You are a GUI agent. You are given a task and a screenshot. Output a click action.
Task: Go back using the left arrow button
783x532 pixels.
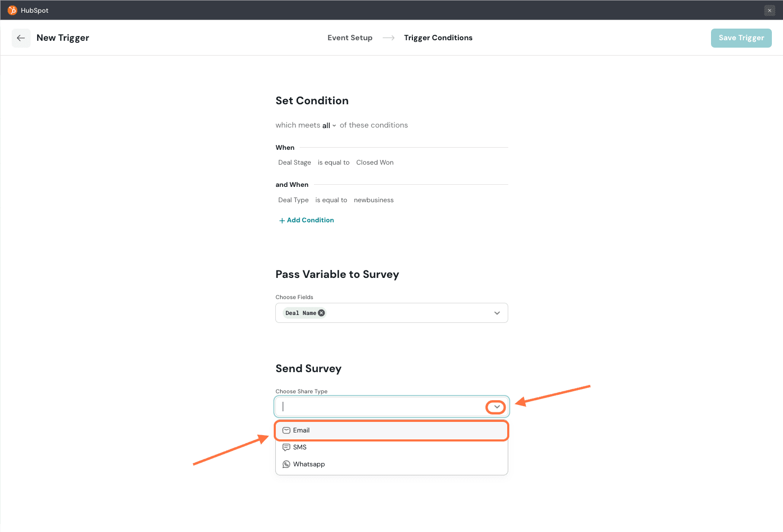pyautogui.click(x=21, y=38)
